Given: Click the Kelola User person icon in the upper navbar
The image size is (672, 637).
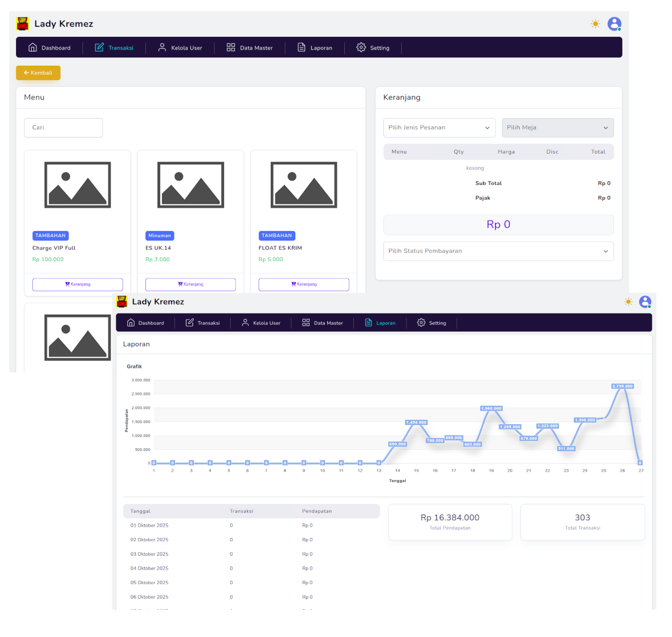Looking at the screenshot, I should [162, 47].
